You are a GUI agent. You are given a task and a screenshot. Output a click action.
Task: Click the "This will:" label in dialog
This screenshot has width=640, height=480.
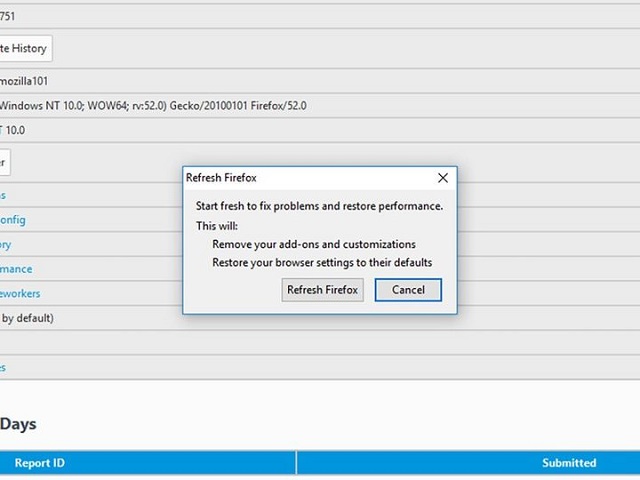217,226
